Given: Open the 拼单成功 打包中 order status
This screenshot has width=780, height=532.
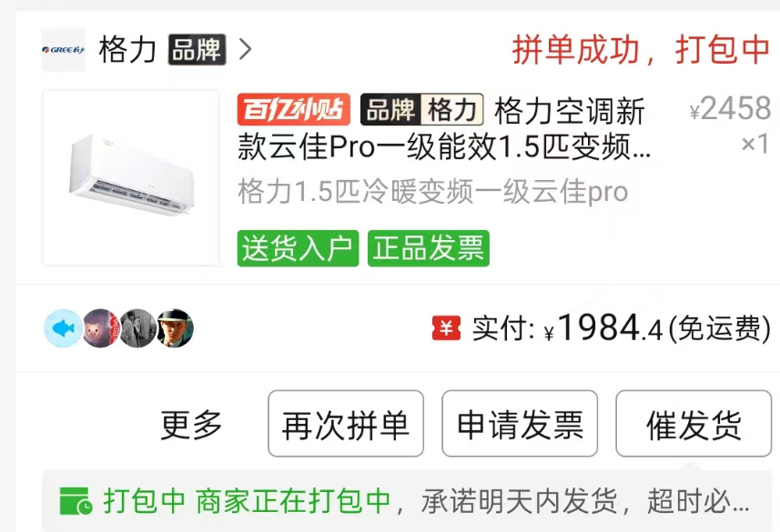Looking at the screenshot, I should pos(642,50).
